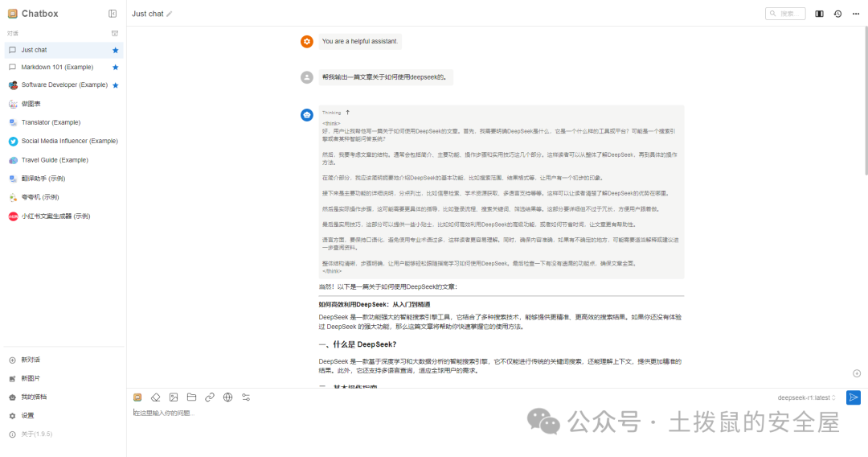Open the Travel Guide (Example) conversation
This screenshot has height=457, width=868.
point(63,160)
